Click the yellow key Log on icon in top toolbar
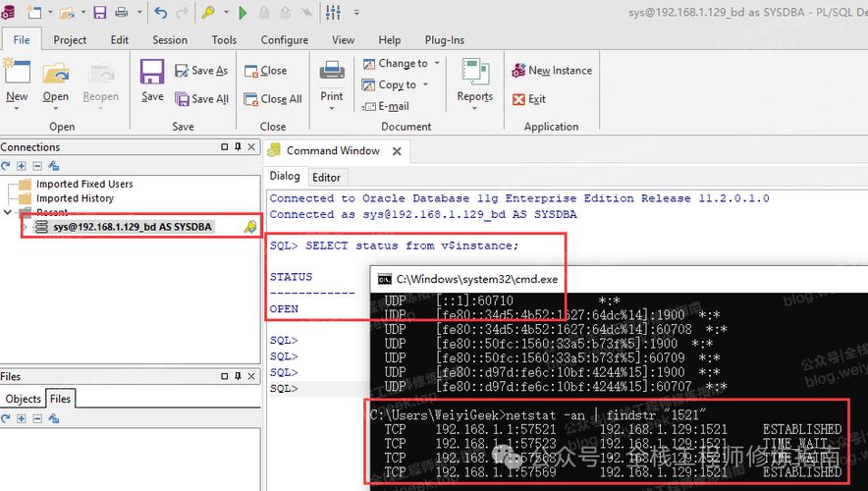 208,12
